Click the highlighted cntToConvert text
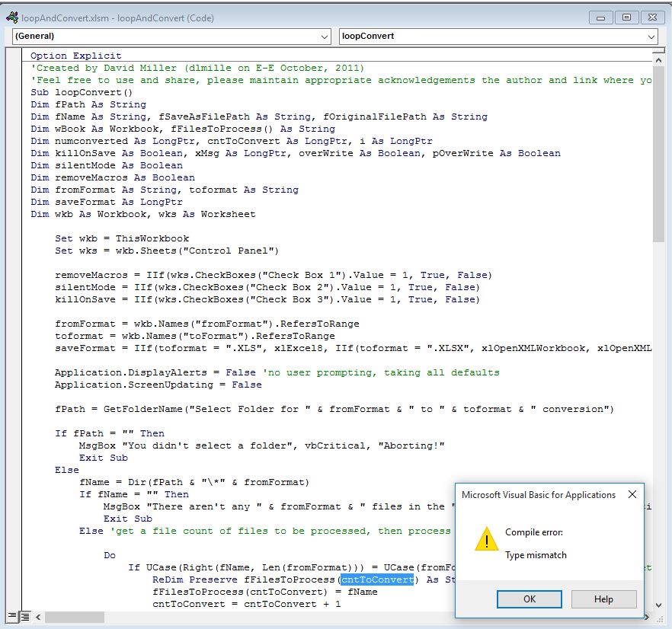Viewport: 672px width, 629px height. tap(377, 580)
